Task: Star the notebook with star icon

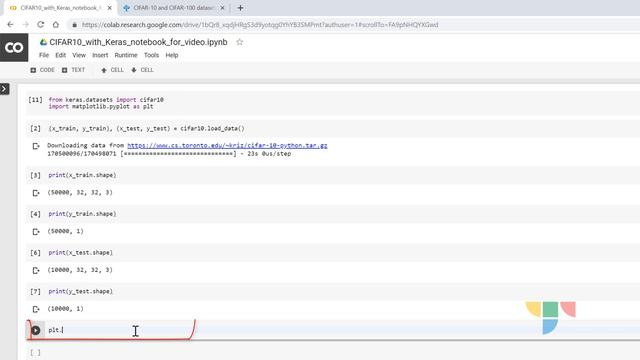Action: coord(240,42)
